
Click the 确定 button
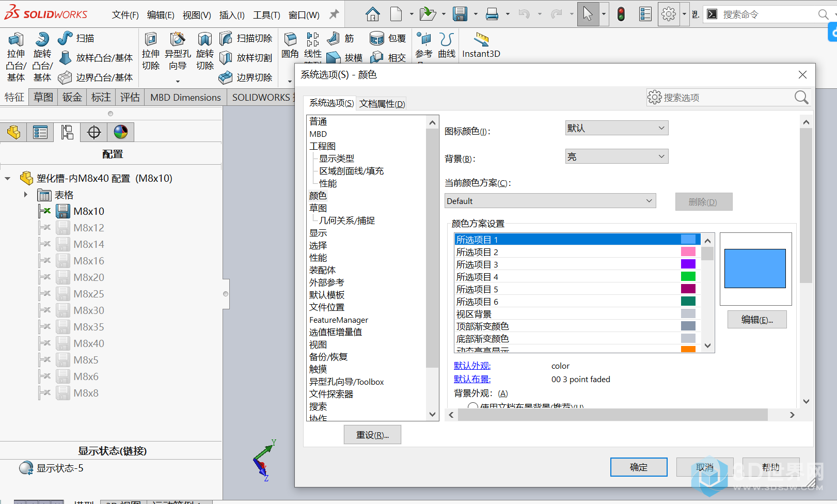tap(639, 467)
